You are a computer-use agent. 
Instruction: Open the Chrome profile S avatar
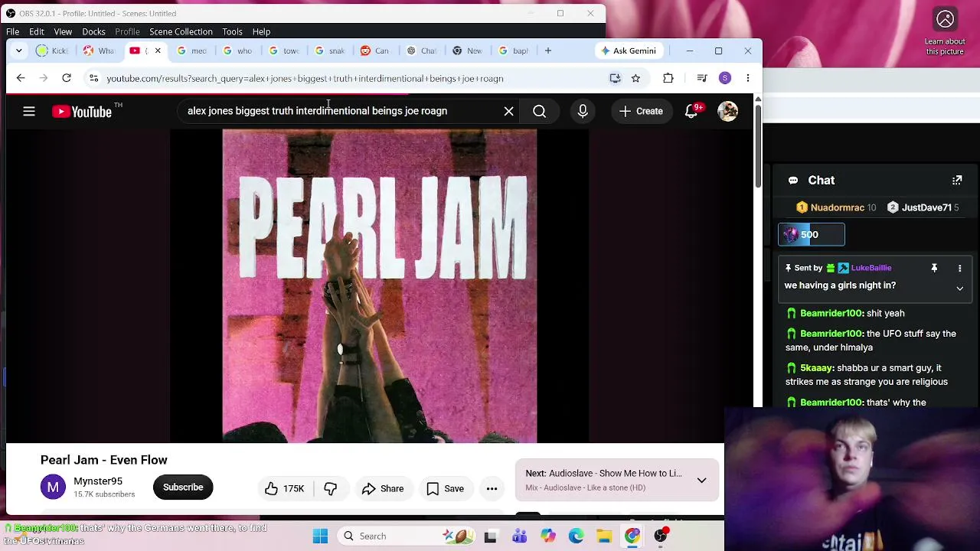(x=725, y=78)
